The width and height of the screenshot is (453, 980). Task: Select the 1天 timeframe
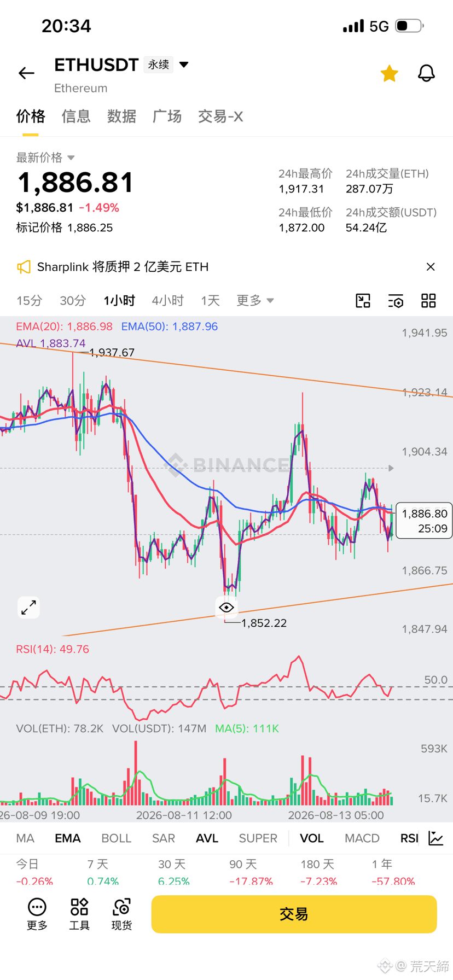[210, 300]
